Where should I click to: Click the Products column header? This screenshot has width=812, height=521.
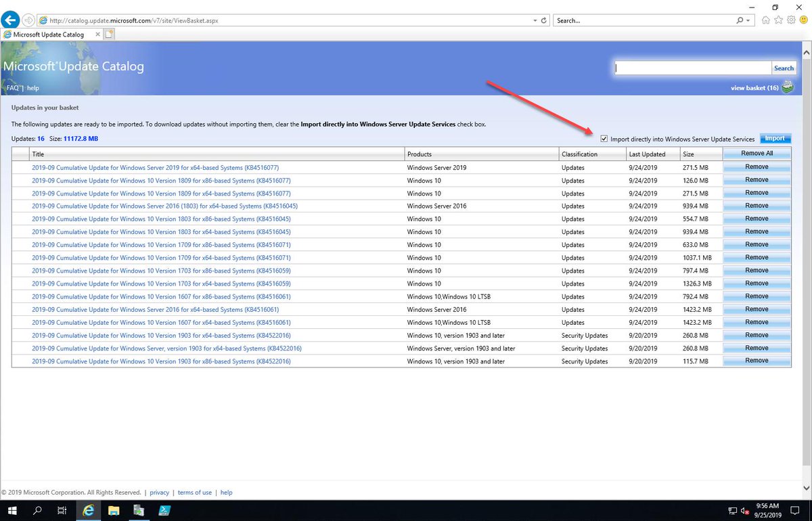coord(482,154)
